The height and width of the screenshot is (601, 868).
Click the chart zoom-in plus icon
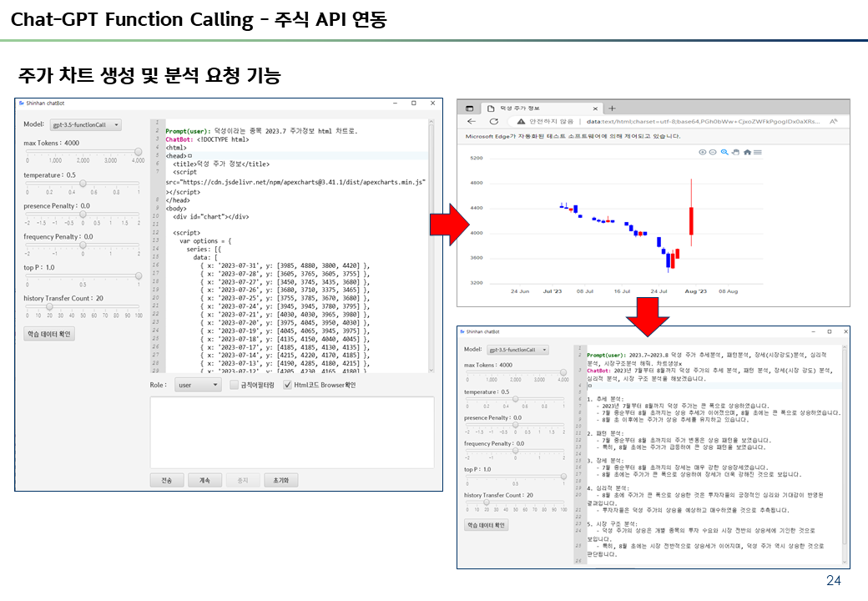pos(703,152)
